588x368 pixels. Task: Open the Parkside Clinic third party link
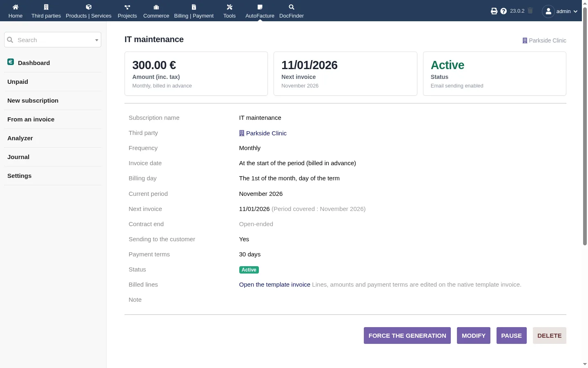pyautogui.click(x=266, y=133)
